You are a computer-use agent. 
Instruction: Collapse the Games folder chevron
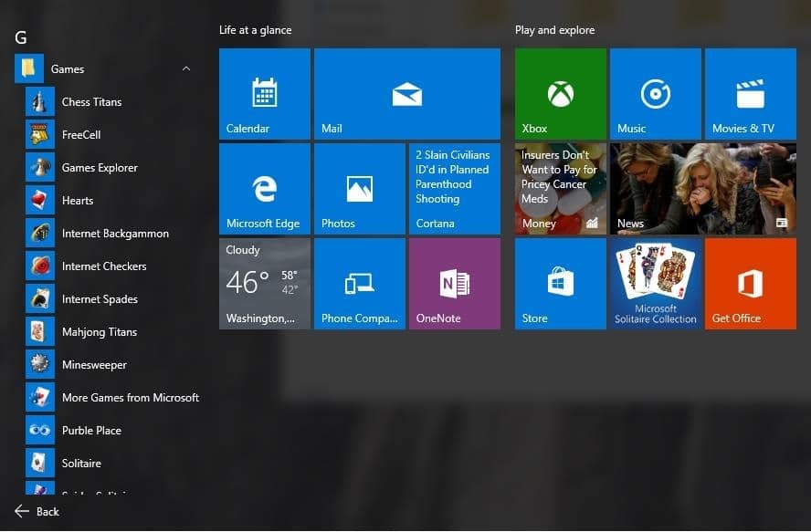coord(186,69)
